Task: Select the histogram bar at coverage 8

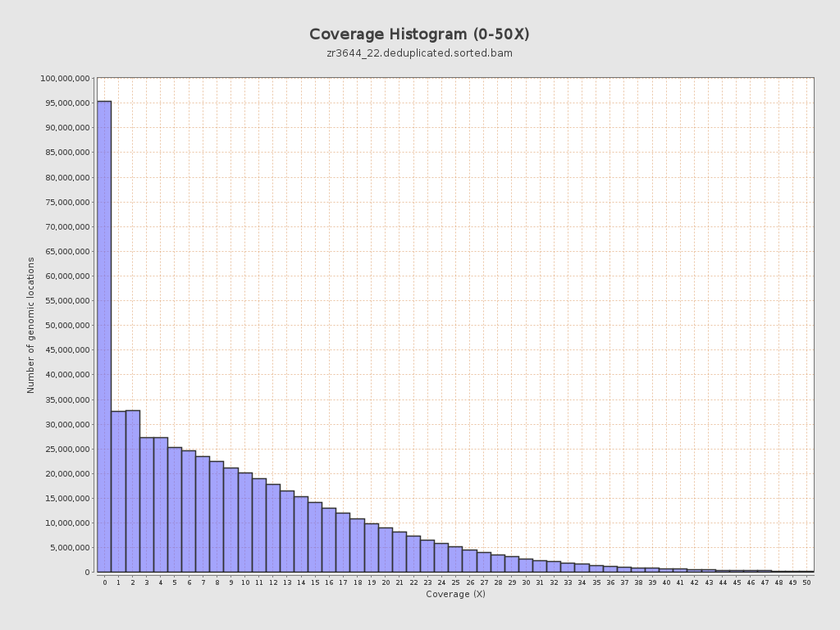Action: pyautogui.click(x=217, y=517)
